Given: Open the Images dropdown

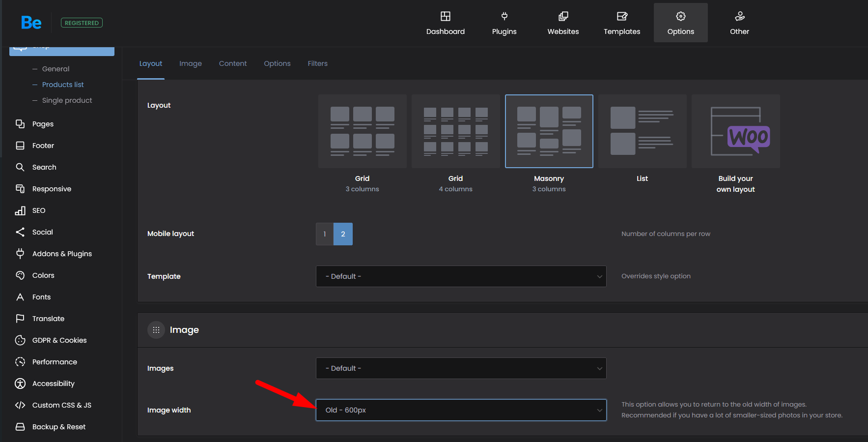Looking at the screenshot, I should click(461, 368).
